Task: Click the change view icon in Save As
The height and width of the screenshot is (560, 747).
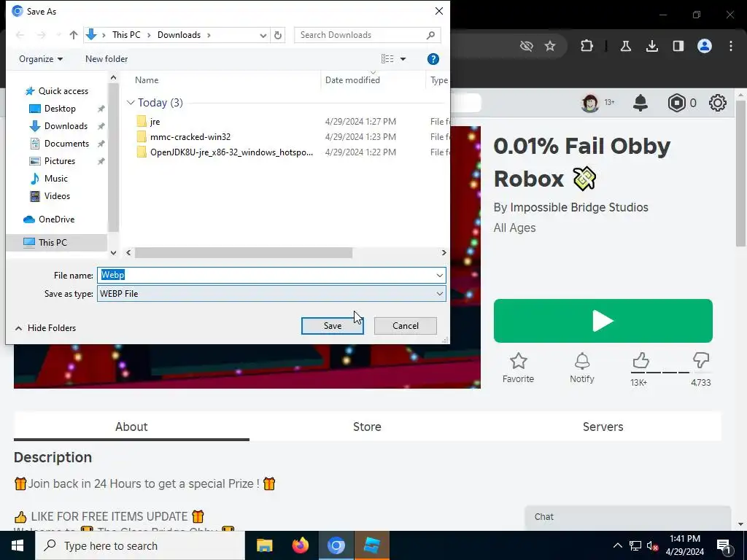Action: coord(387,59)
